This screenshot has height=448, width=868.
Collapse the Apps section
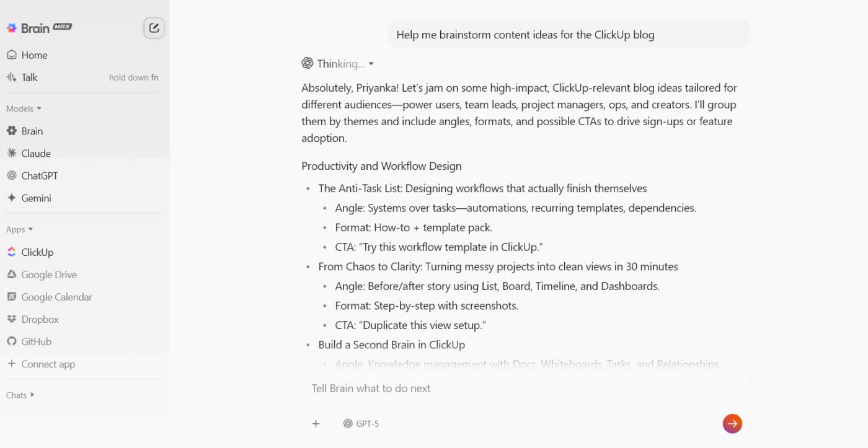pos(19,229)
